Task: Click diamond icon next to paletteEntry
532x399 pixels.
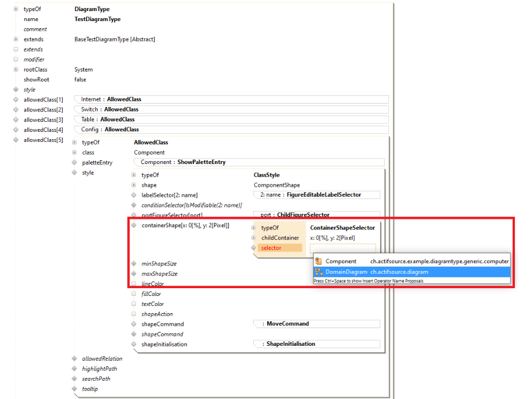Action: pyautogui.click(x=74, y=162)
